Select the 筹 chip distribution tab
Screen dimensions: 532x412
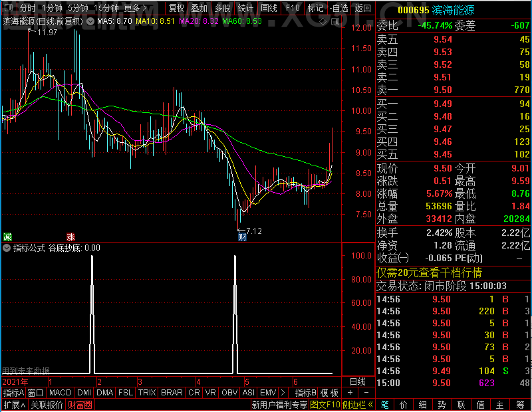521,405
